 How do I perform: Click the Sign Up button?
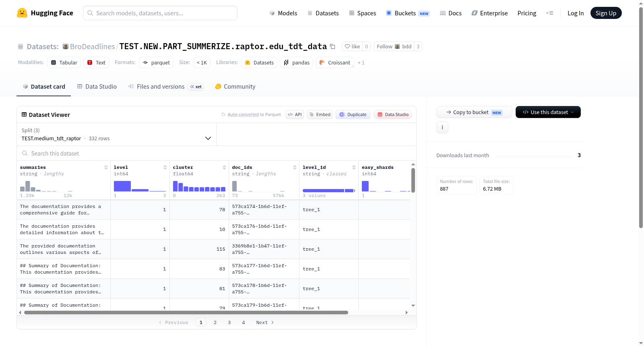point(606,13)
